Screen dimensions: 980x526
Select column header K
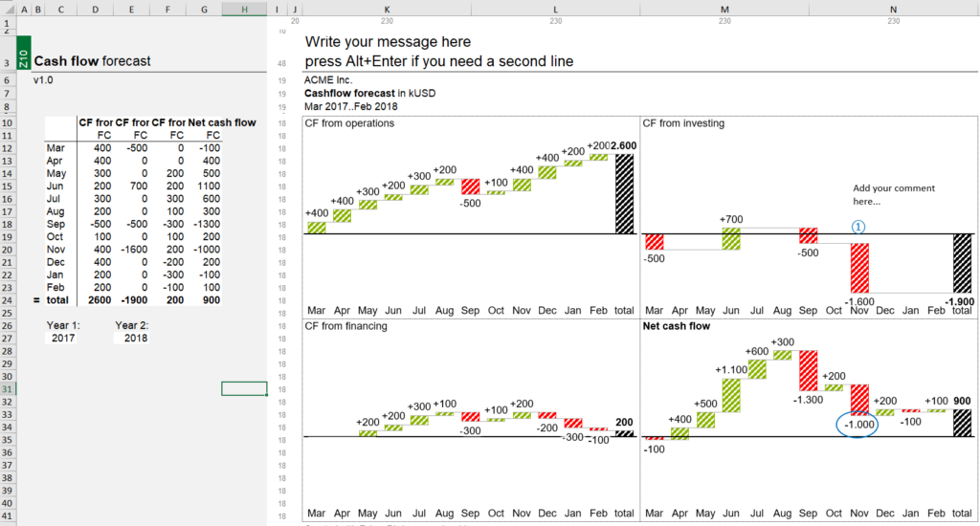387,10
